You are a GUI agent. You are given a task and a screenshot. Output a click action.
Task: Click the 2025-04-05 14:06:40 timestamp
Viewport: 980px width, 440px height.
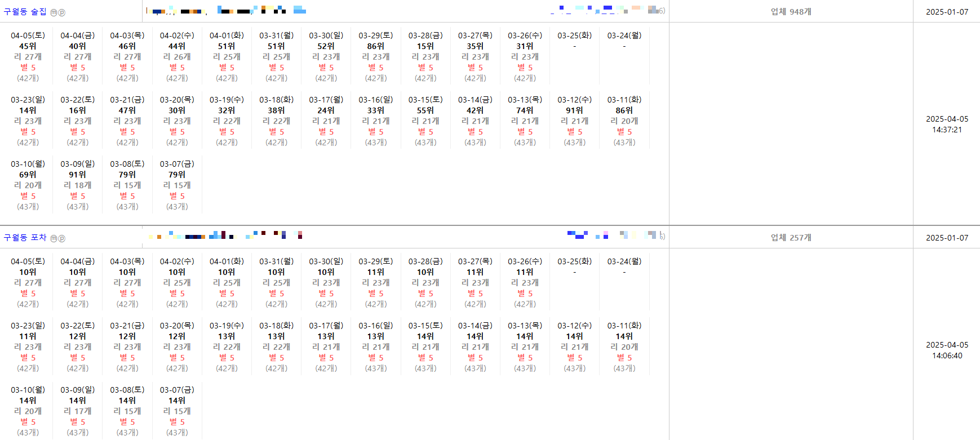947,350
